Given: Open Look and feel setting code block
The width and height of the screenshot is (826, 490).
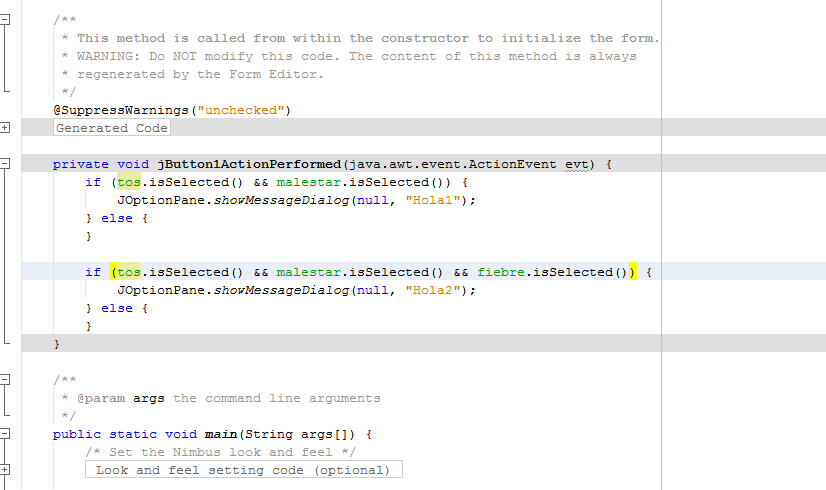Looking at the screenshot, I should (243, 469).
